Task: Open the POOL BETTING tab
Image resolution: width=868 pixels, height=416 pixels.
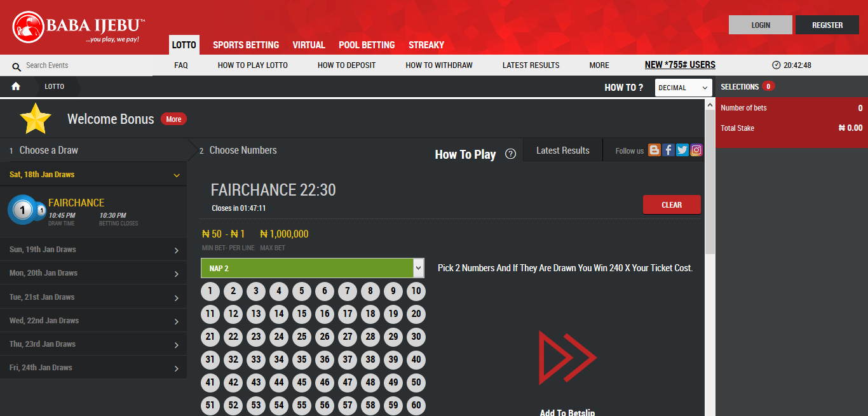Action: click(x=367, y=45)
